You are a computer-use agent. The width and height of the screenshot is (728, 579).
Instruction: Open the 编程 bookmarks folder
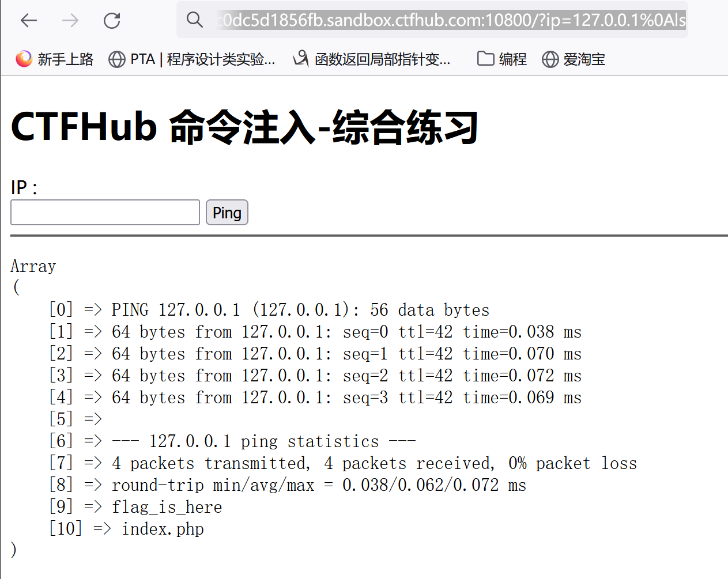(x=502, y=59)
